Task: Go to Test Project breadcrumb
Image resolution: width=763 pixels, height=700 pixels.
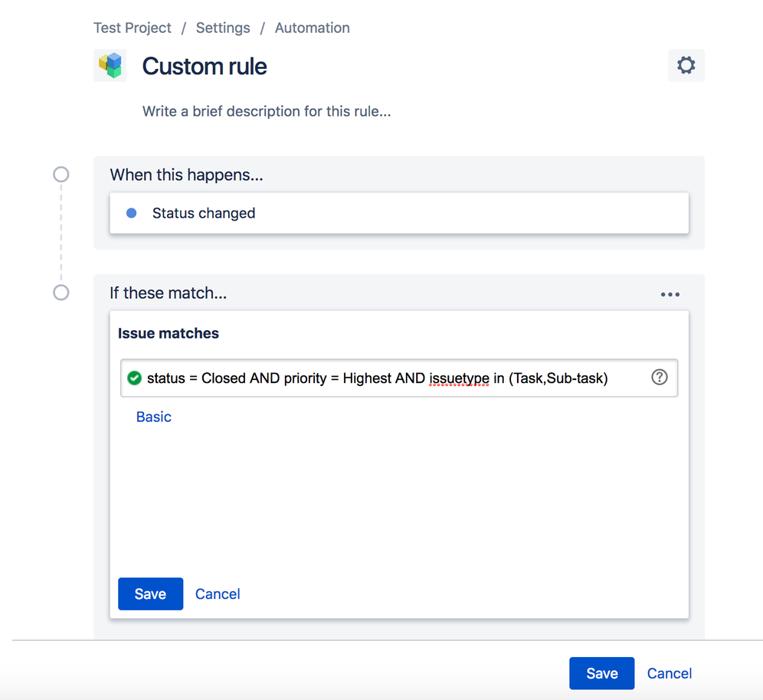Action: 133,28
